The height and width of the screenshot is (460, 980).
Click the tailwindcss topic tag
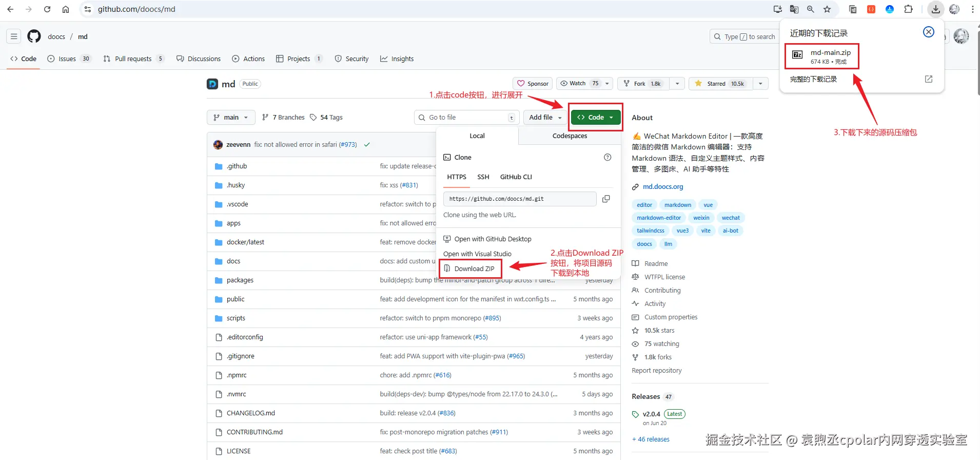pos(651,231)
